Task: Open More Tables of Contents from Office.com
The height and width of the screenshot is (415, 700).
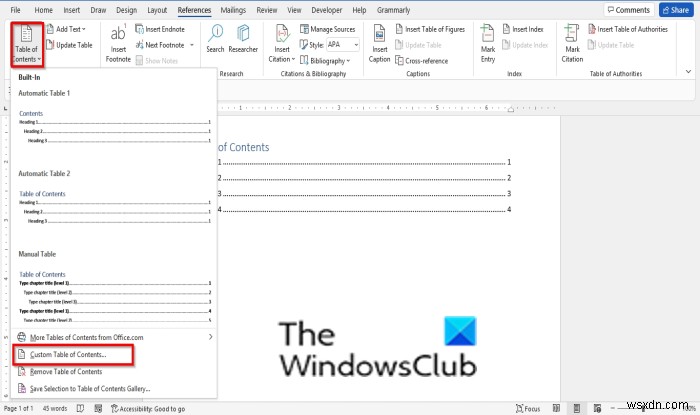Action: click(x=114, y=337)
